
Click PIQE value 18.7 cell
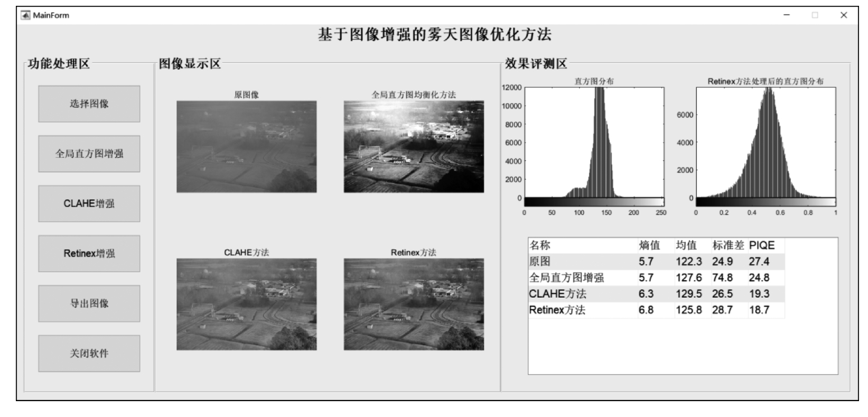(766, 310)
